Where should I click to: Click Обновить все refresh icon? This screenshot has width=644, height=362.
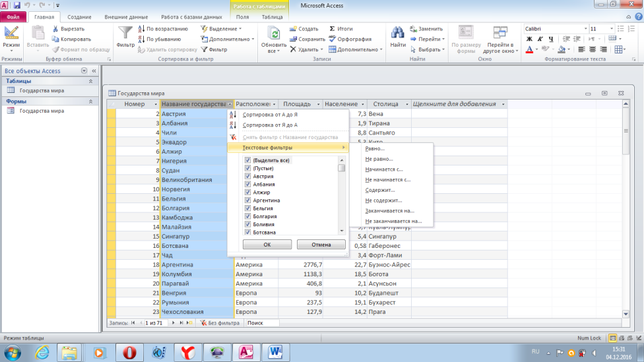coord(274,34)
